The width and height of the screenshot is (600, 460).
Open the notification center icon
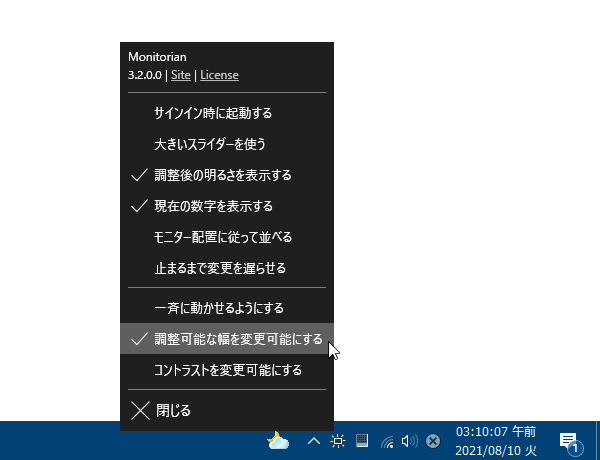[x=570, y=442]
